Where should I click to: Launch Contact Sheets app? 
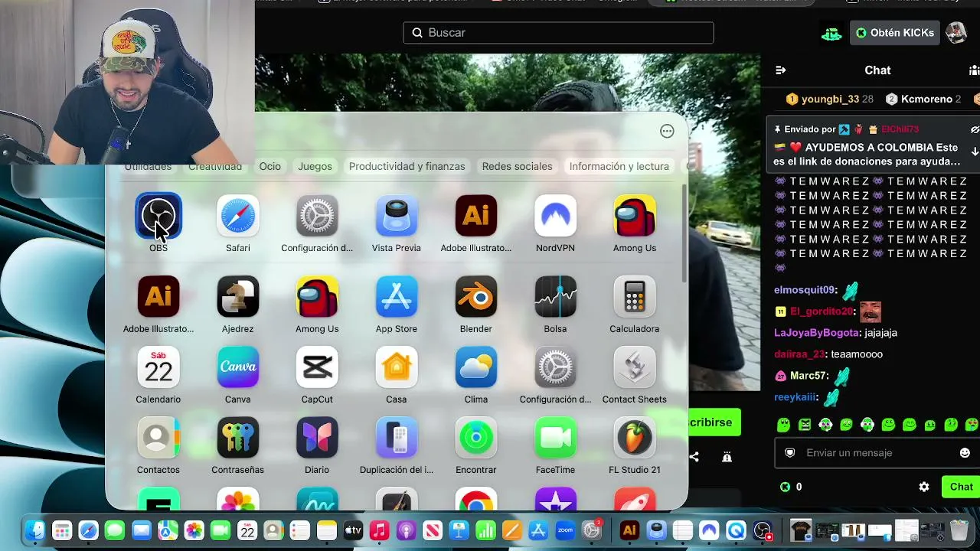(x=635, y=367)
